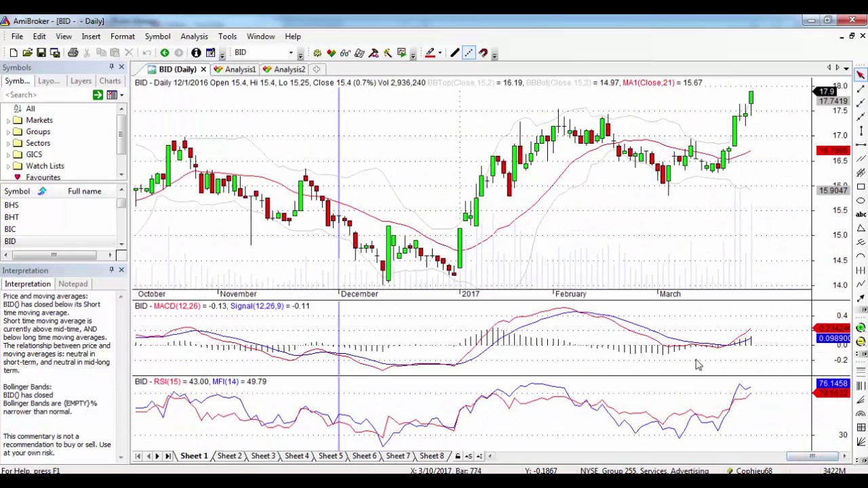Expand the Groups tree folder

coord(9,131)
